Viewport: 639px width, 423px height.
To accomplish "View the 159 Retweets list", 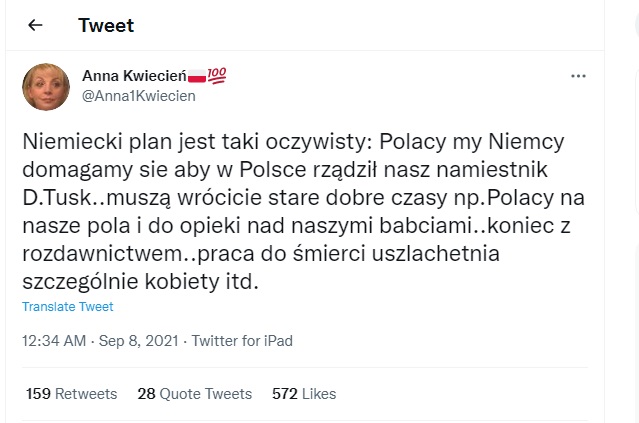I will tap(71, 394).
